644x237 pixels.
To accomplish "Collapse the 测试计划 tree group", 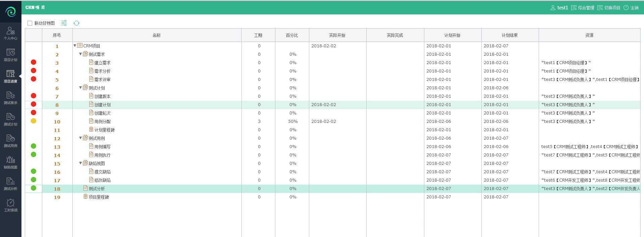I will pos(80,88).
